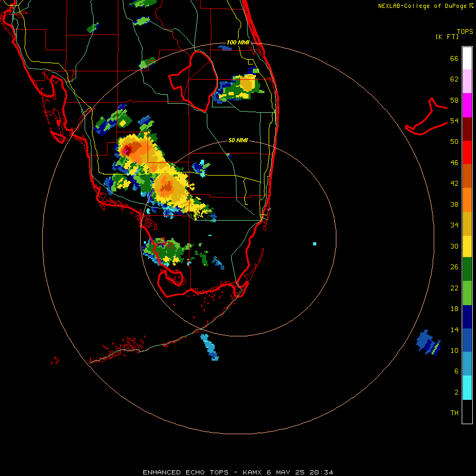
Task: Click the TOPS legend title
Action: (x=465, y=31)
